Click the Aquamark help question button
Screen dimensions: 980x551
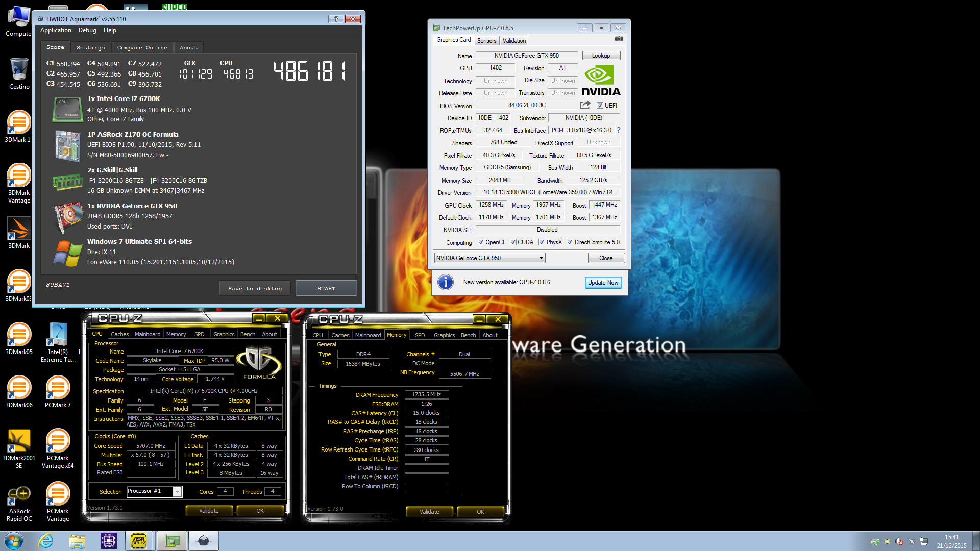(x=336, y=19)
